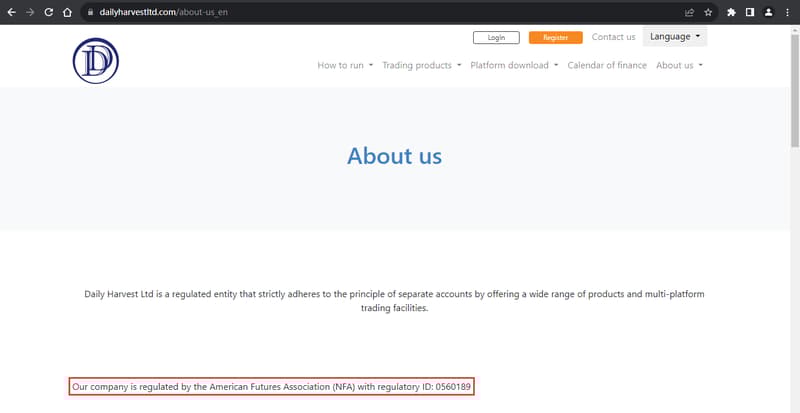Click the NFA regulatory ID text line
Image resolution: width=800 pixels, height=413 pixels.
point(271,387)
